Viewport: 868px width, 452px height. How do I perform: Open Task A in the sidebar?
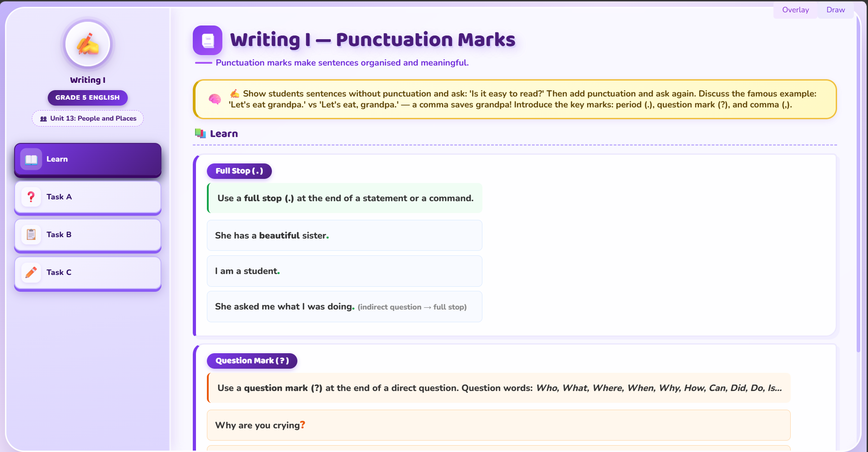click(x=88, y=197)
